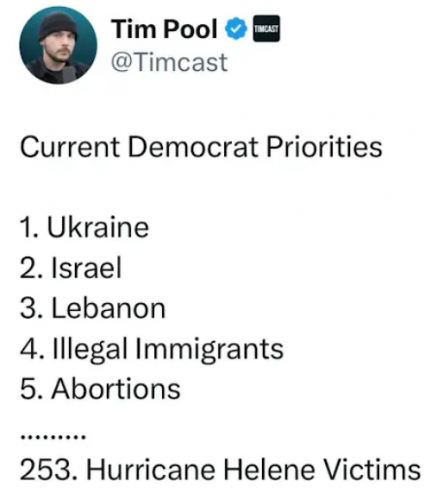Click the 'Current Democrat Priorities' heading line
This screenshot has width=431, height=500.
tap(201, 147)
